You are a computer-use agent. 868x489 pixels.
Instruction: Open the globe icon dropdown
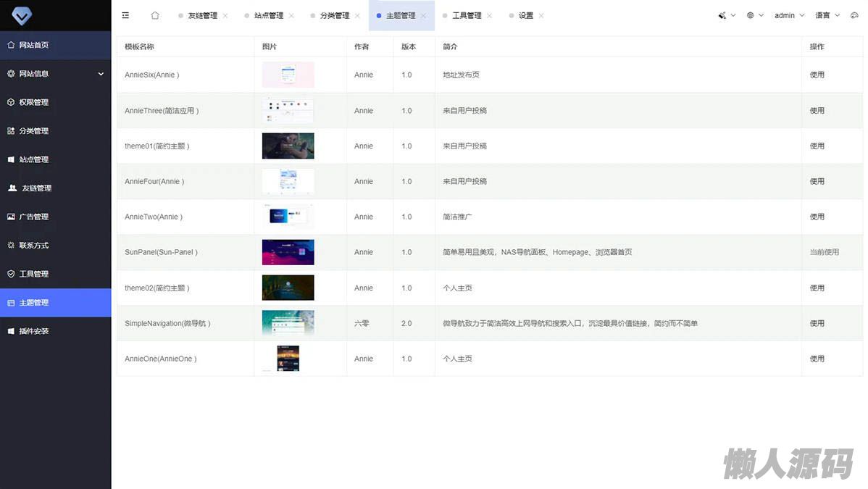coord(755,15)
